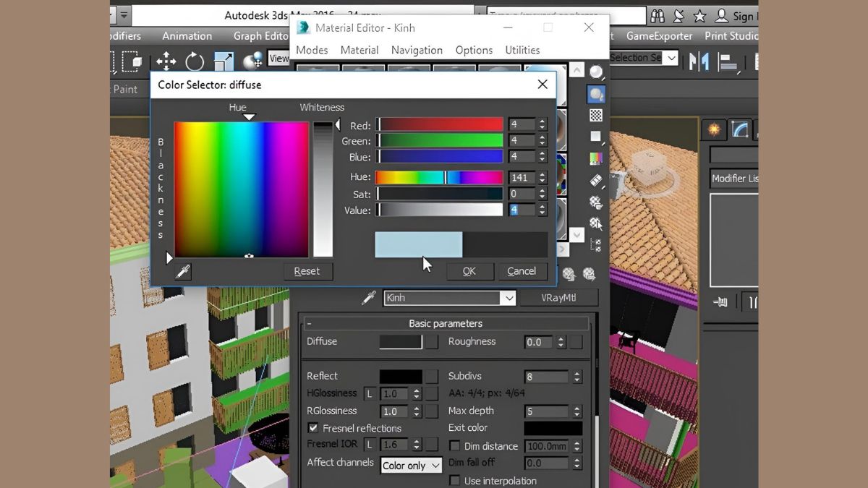Viewport: 868px width, 488px height.
Task: Click the light blue original color swatch
Action: click(x=419, y=244)
